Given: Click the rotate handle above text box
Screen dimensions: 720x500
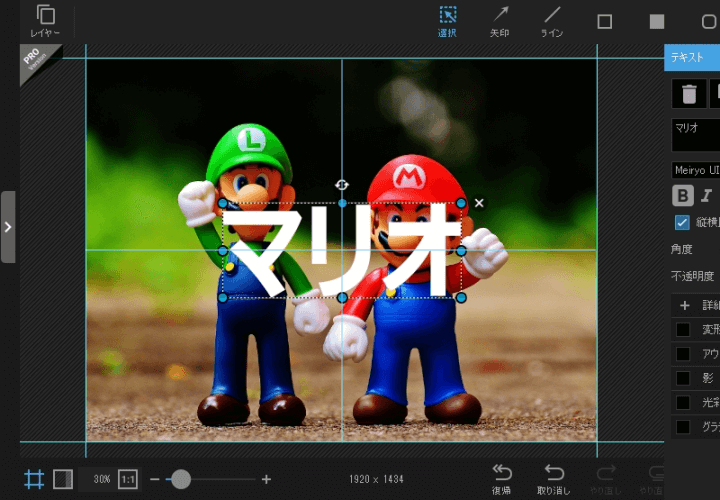Looking at the screenshot, I should coord(342,185).
